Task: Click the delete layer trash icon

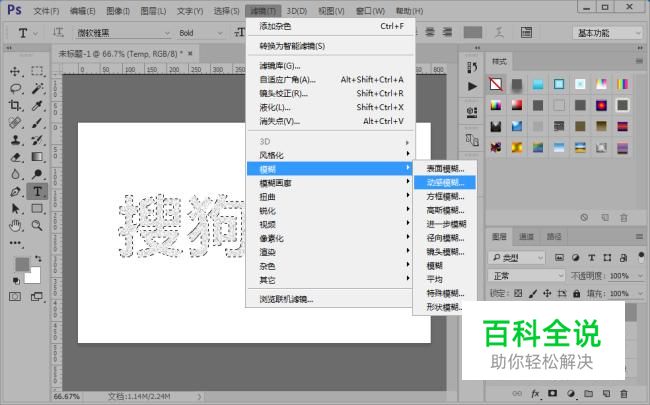Action: point(623,393)
